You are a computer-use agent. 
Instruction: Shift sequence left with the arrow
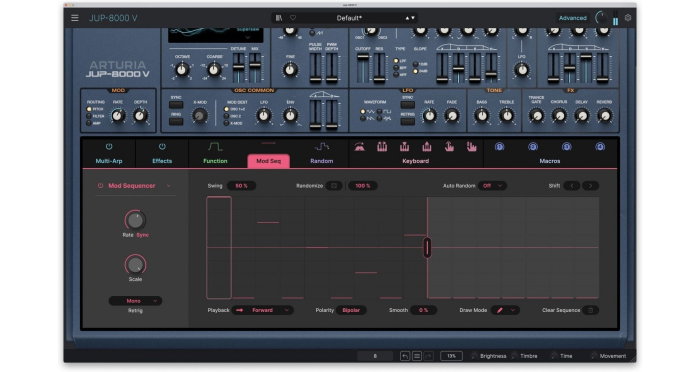tap(572, 186)
